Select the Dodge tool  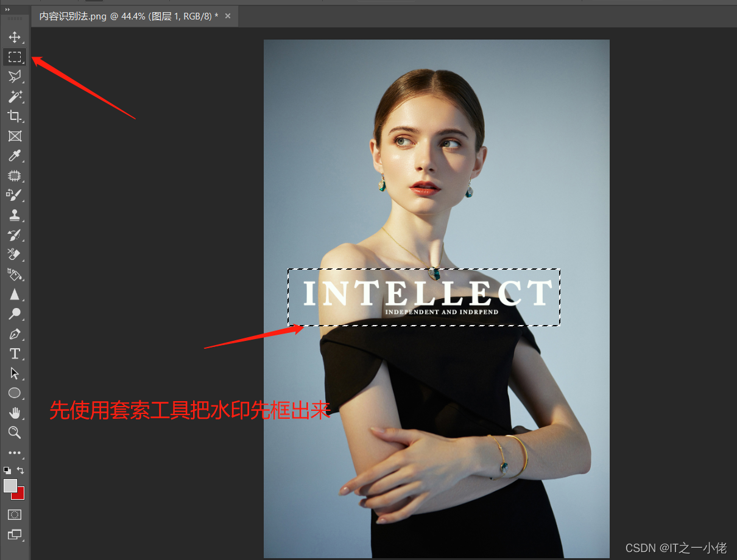point(15,314)
